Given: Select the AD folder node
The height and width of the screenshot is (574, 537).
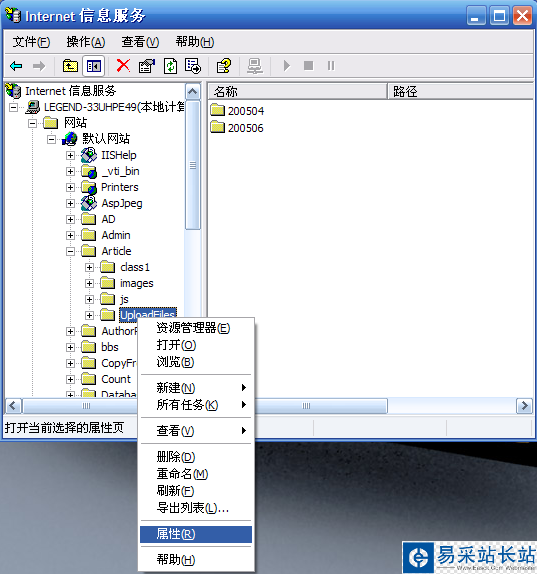Looking at the screenshot, I should click(x=98, y=219).
